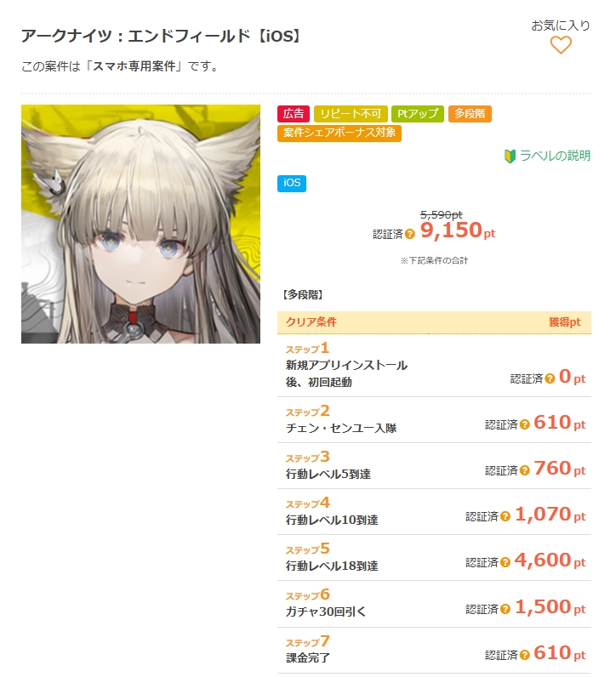The image size is (616, 677).
Task: Add to favorites with the heart icon
Action: point(561,45)
